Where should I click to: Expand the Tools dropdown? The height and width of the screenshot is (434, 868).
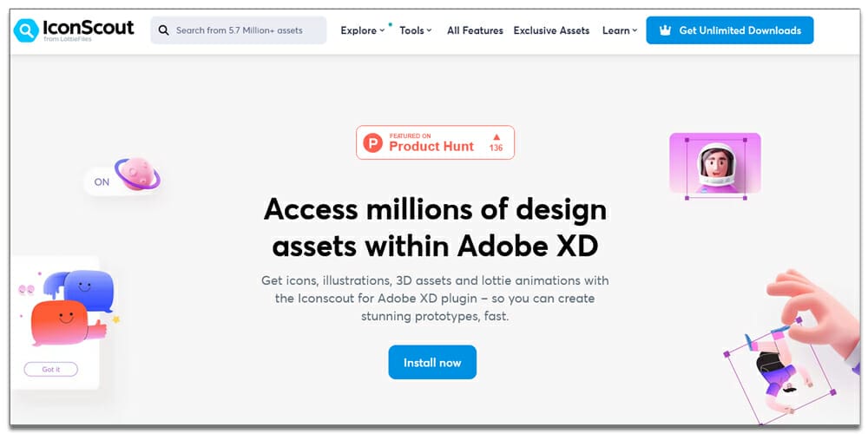point(416,30)
